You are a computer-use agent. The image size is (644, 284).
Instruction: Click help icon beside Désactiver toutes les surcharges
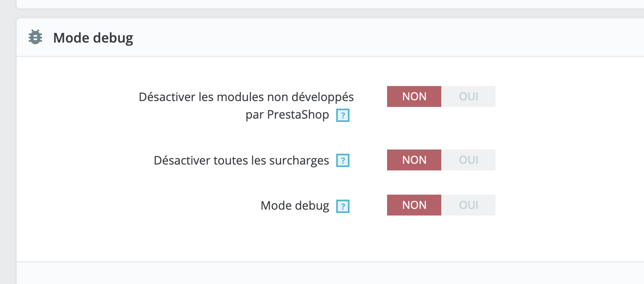343,161
